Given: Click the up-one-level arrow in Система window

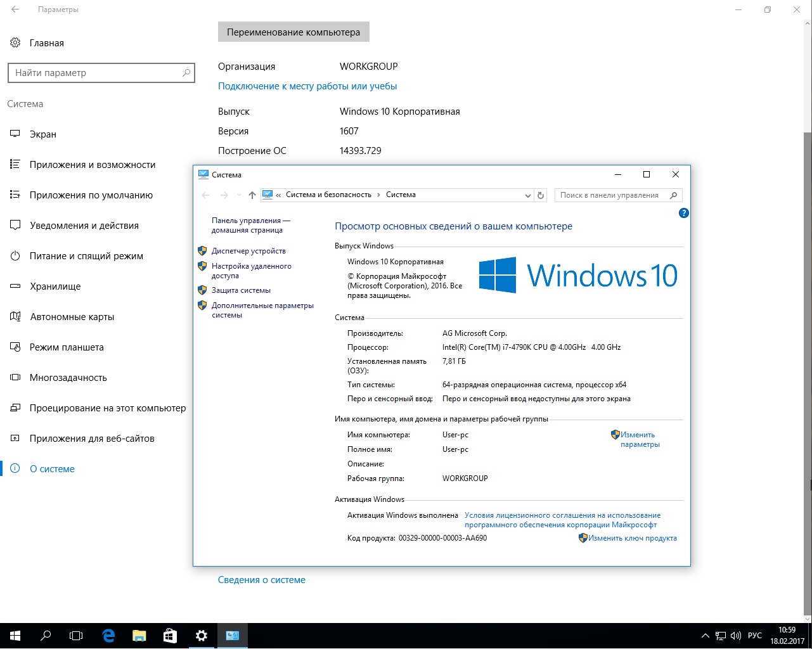Looking at the screenshot, I should pos(252,195).
